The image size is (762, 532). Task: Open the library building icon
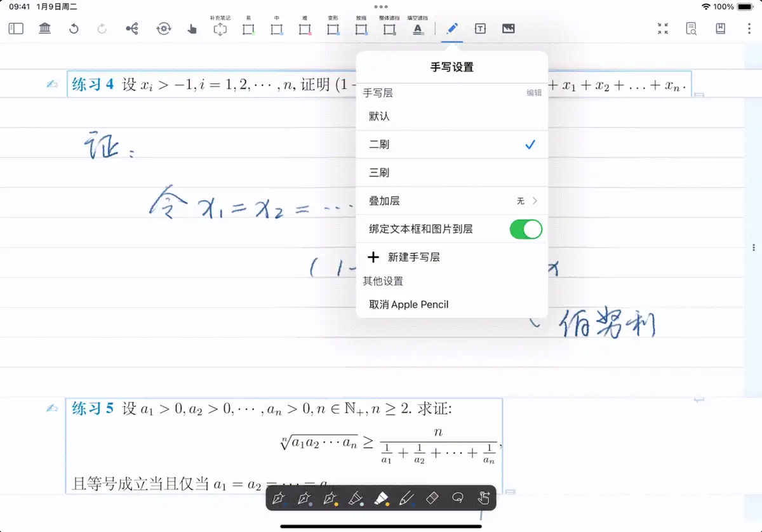pyautogui.click(x=45, y=29)
